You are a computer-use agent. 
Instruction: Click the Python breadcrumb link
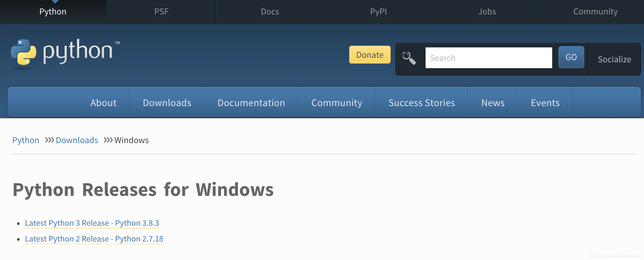(26, 140)
